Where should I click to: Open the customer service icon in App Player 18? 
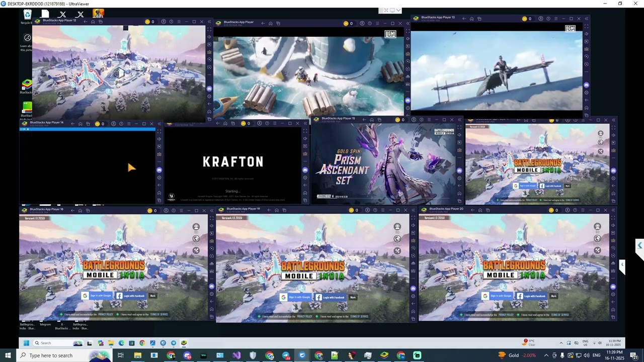196,227
